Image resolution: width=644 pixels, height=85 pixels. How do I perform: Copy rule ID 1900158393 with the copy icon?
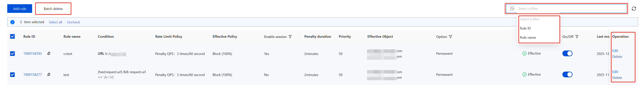click(x=49, y=53)
